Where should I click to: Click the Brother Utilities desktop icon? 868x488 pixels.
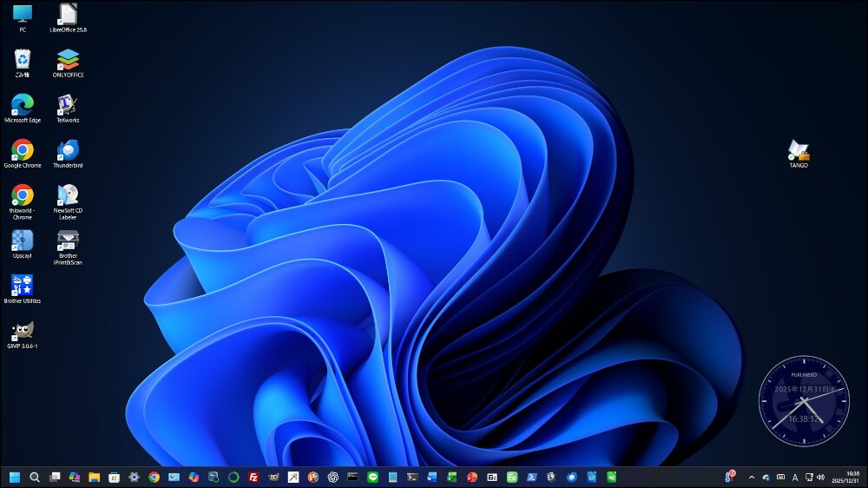(23, 286)
